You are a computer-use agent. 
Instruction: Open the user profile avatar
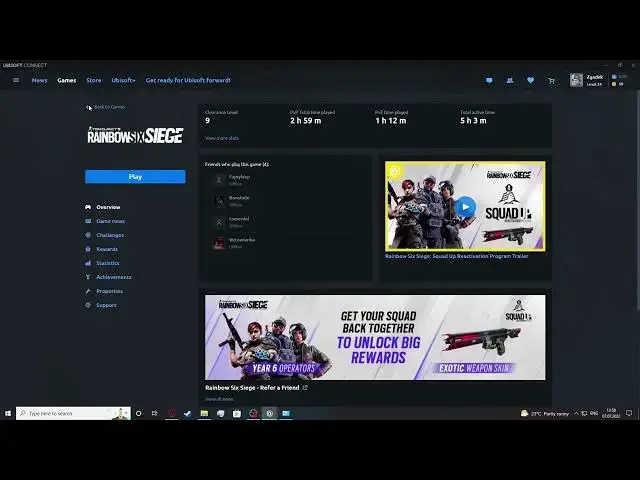tap(576, 80)
